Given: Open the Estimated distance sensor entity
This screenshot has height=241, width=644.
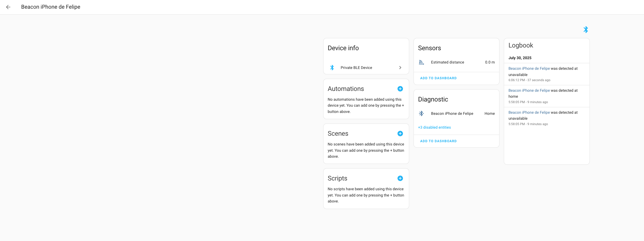Looking at the screenshot, I should point(447,62).
